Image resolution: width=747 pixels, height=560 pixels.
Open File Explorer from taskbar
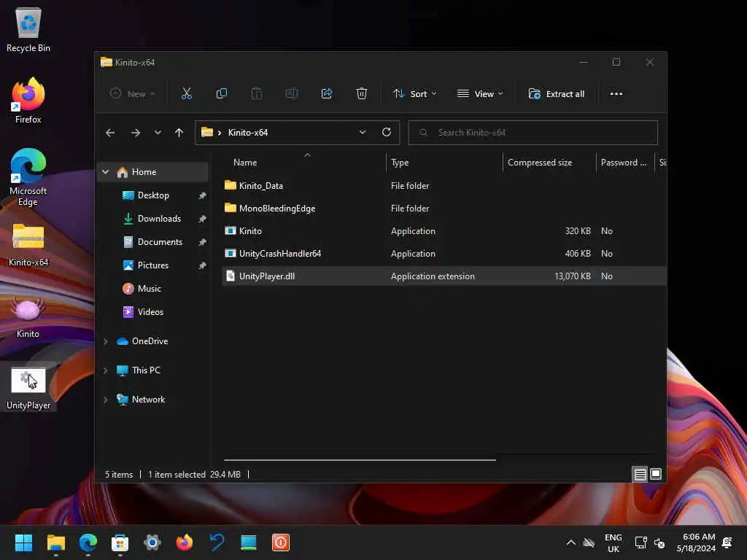click(x=55, y=542)
